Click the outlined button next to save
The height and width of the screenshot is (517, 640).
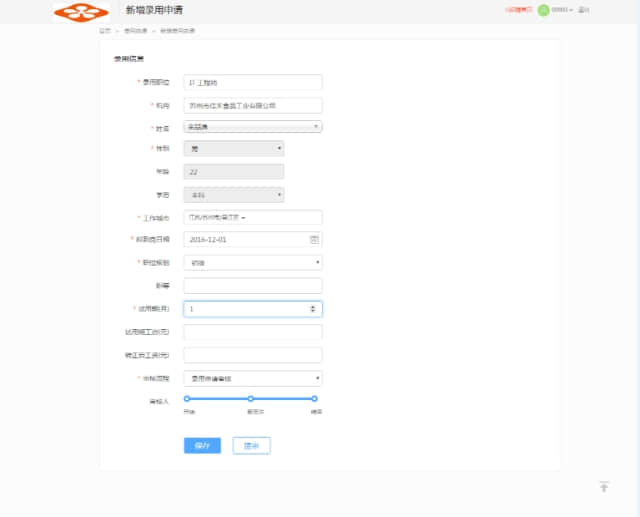[x=251, y=446]
